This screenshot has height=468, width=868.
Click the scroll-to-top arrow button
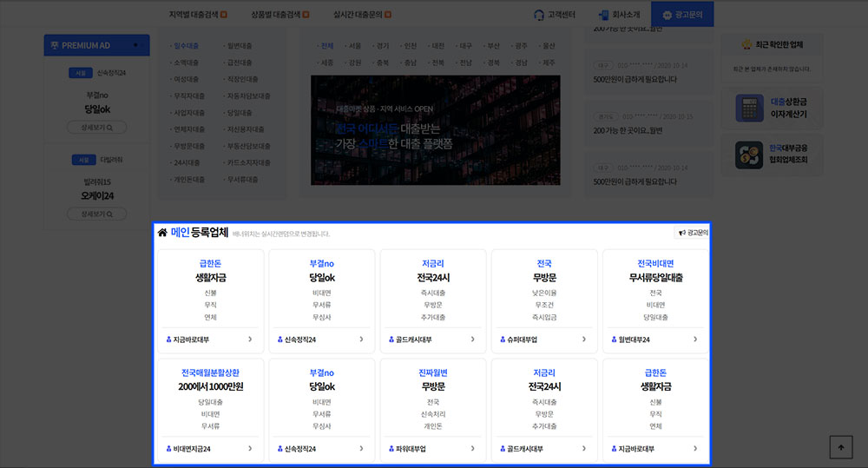[840, 446]
